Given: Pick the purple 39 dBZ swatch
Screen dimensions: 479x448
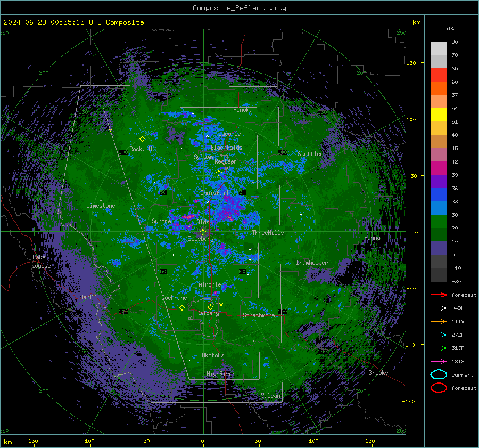Looking at the screenshot, I should coord(439,181).
